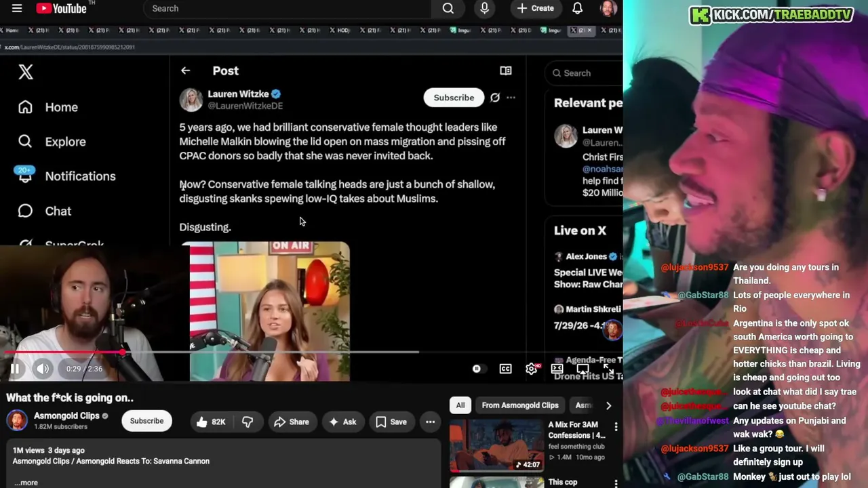Image resolution: width=868 pixels, height=488 pixels.
Task: Open the player settings gear
Action: point(532,369)
